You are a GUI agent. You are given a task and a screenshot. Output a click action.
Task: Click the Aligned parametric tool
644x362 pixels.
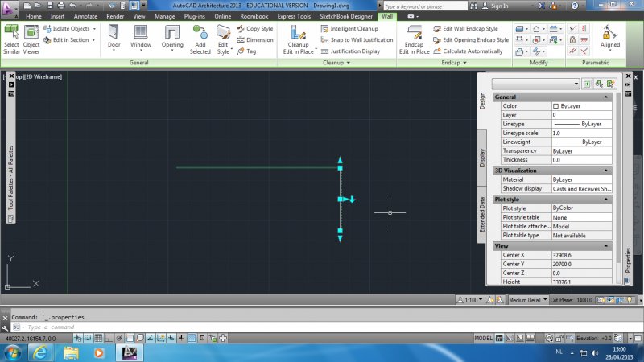[x=610, y=37]
